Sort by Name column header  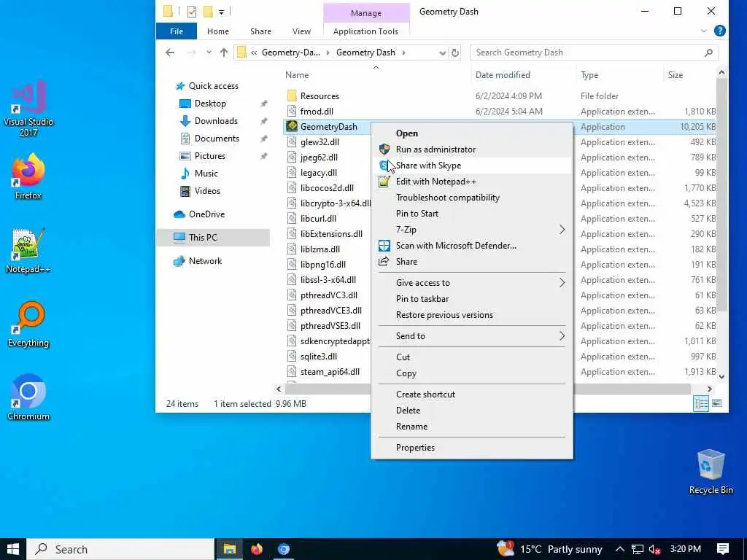pyautogui.click(x=297, y=75)
